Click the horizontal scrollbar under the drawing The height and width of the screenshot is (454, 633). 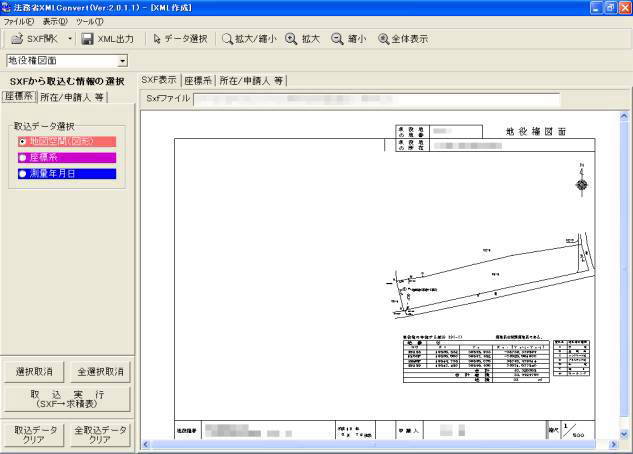[x=380, y=446]
